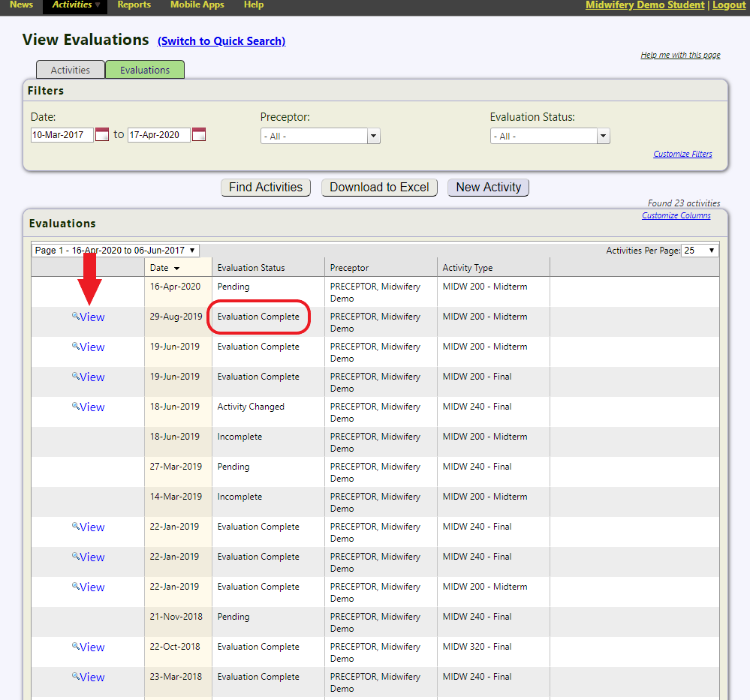This screenshot has width=750, height=700.
Task: Click Download to Excel button
Action: click(379, 188)
